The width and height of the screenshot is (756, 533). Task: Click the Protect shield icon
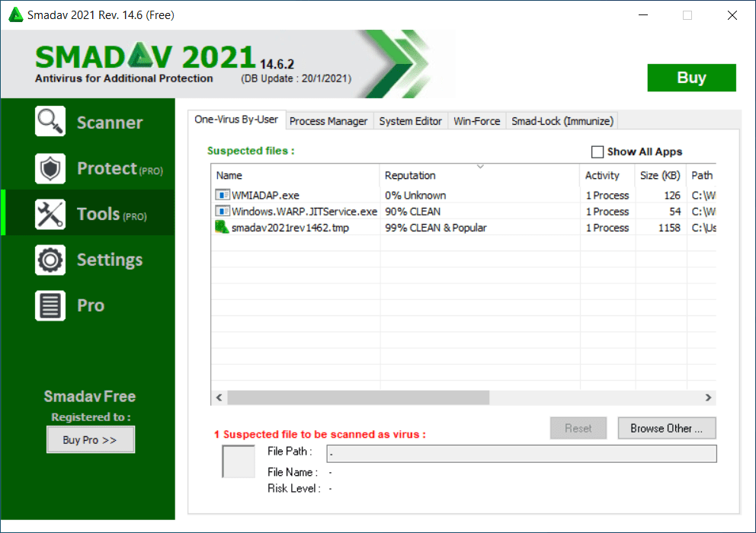click(x=50, y=168)
